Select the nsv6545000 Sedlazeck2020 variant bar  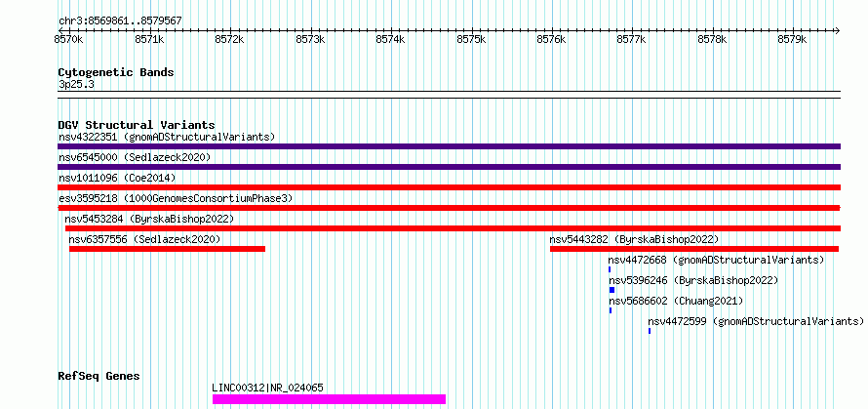(449, 167)
